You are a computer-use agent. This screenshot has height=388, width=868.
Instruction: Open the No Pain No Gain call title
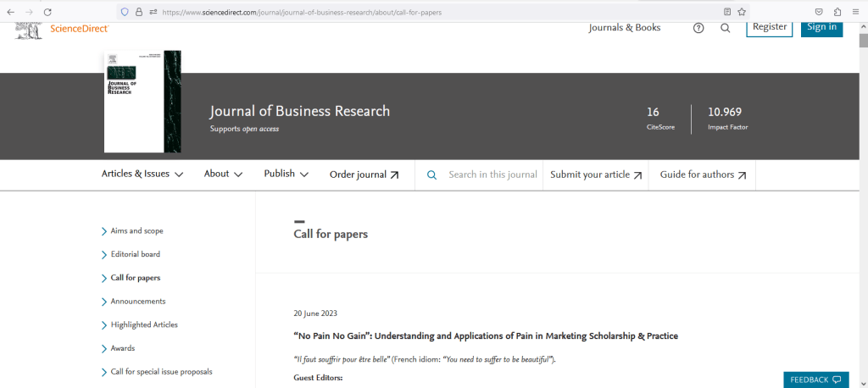click(486, 336)
